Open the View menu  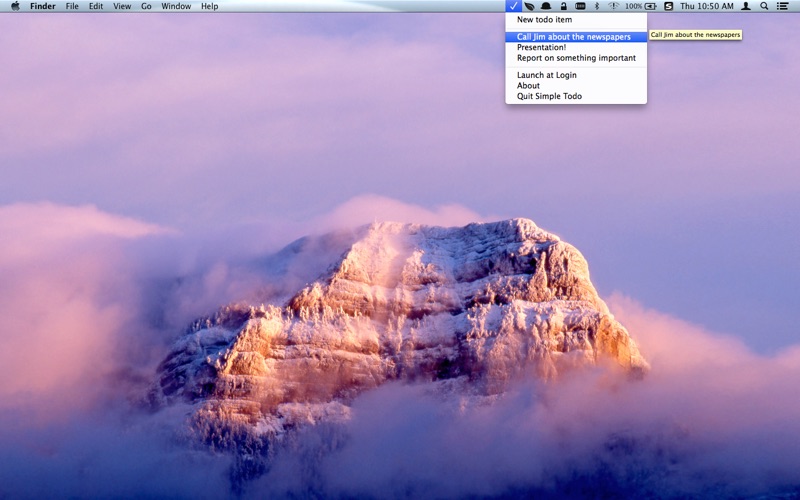(122, 6)
